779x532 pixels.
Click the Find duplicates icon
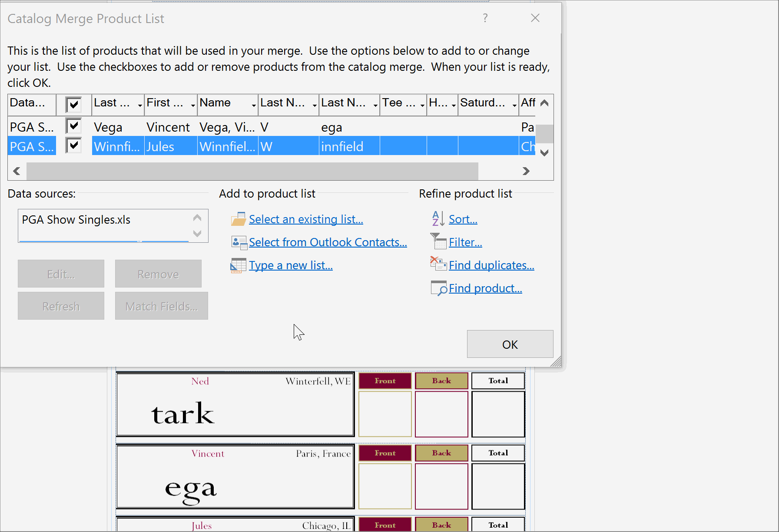click(x=438, y=263)
